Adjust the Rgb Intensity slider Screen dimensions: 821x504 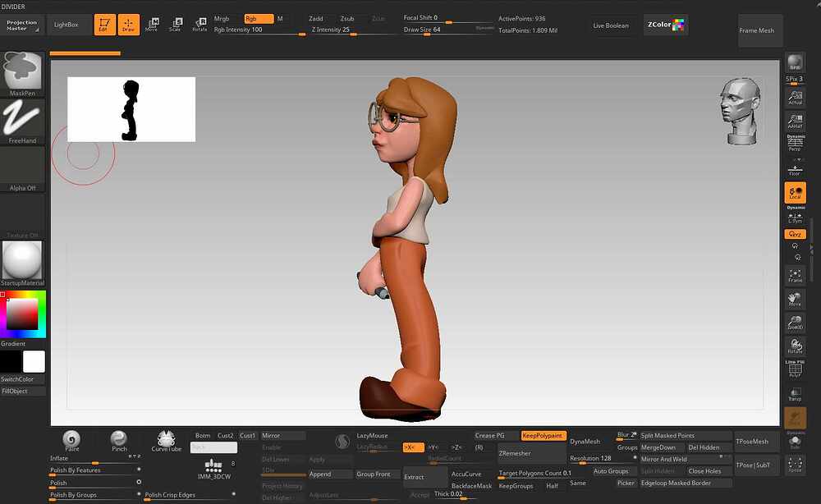(x=259, y=30)
